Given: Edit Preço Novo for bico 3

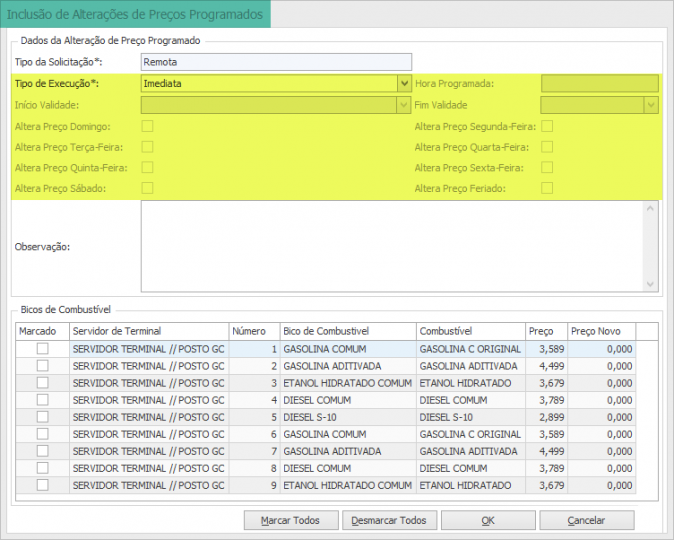Looking at the screenshot, I should click(601, 383).
